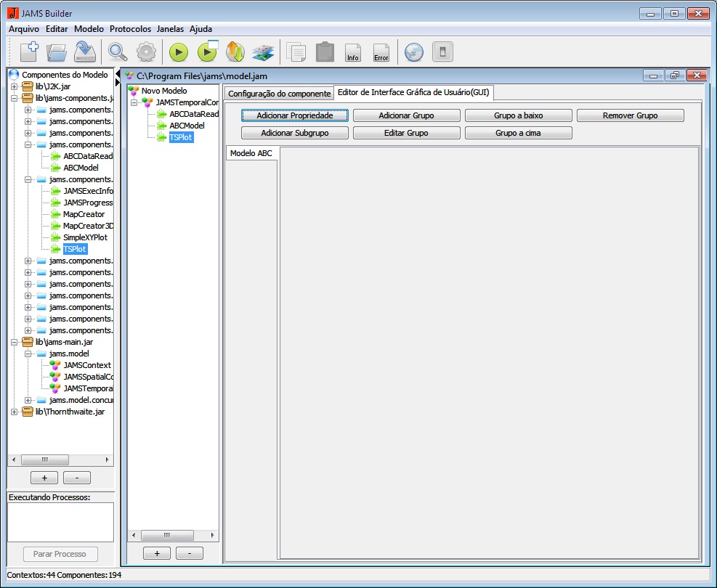Click the new model toolbar icon
The height and width of the screenshot is (588, 717).
(x=28, y=52)
